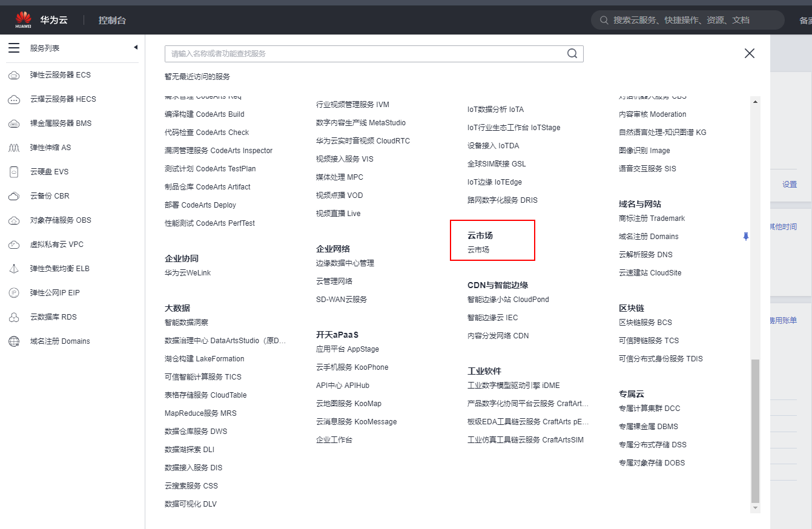The image size is (812, 529).
Task: Click the 云数据库 RDS sidebar icon
Action: pyautogui.click(x=14, y=317)
